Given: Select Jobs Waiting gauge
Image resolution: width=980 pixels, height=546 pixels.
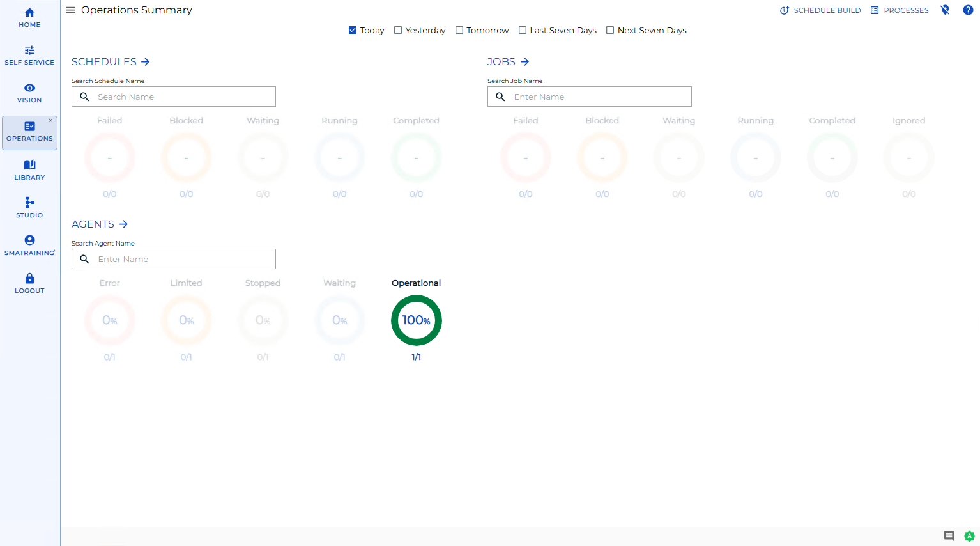Looking at the screenshot, I should click(679, 158).
